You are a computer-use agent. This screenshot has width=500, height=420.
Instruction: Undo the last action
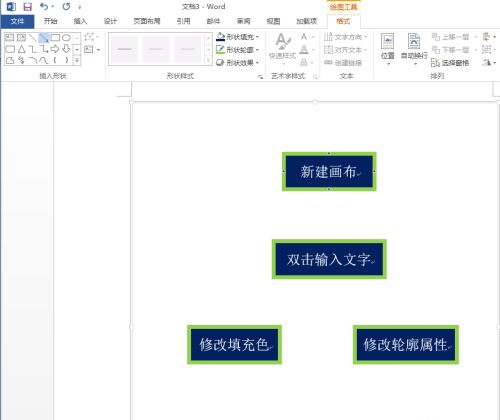pyautogui.click(x=43, y=7)
